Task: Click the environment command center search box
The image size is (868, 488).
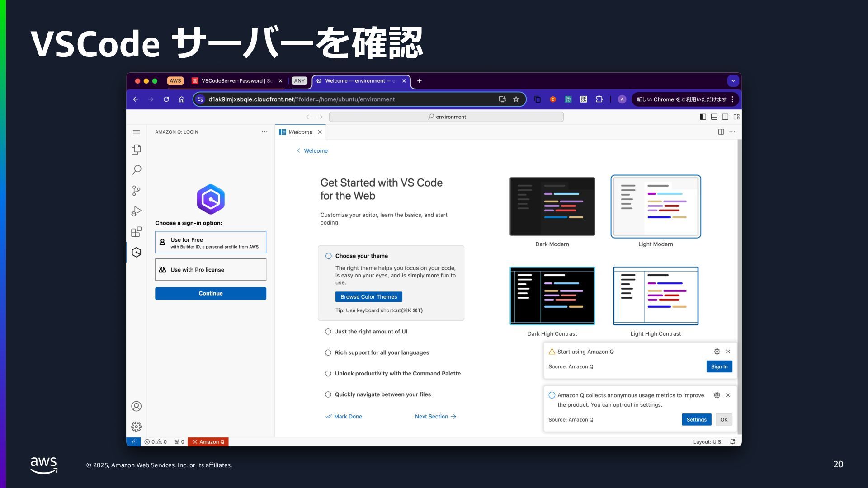Action: point(446,117)
